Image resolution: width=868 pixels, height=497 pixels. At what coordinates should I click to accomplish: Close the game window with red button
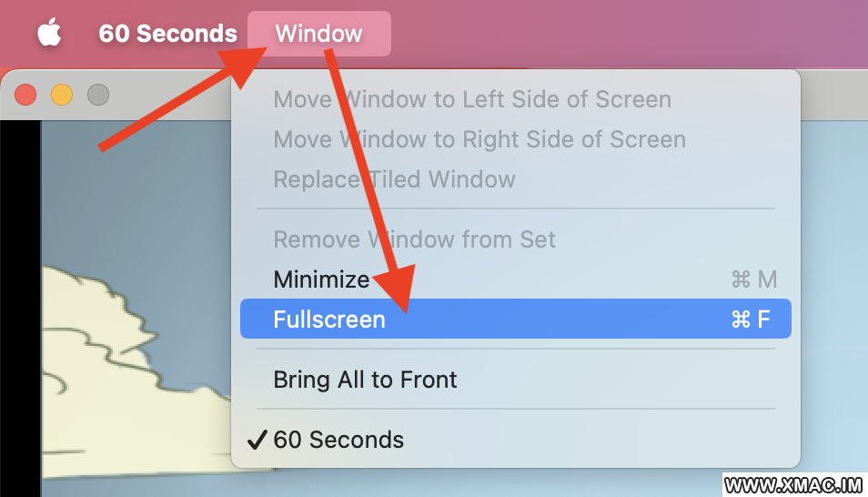[x=25, y=95]
